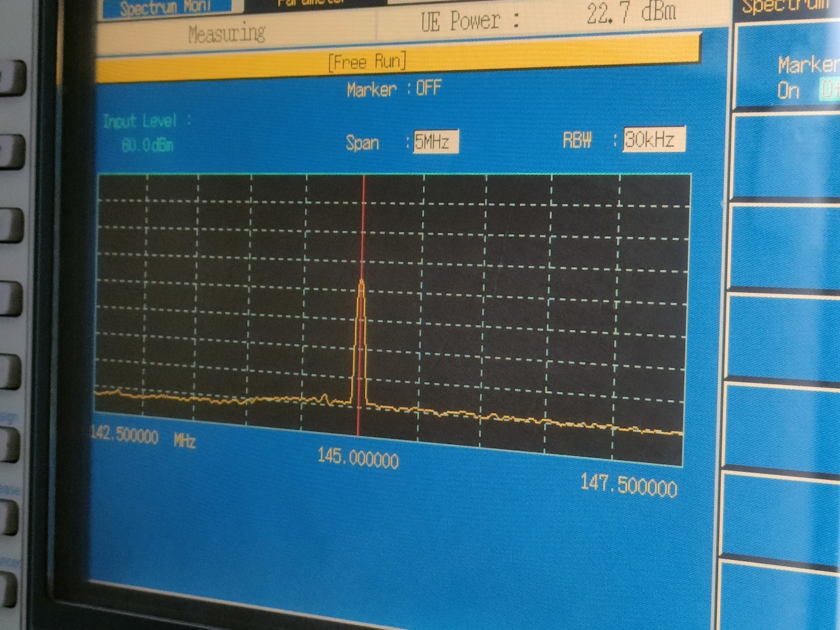Click the "Measuring" status text

click(227, 33)
